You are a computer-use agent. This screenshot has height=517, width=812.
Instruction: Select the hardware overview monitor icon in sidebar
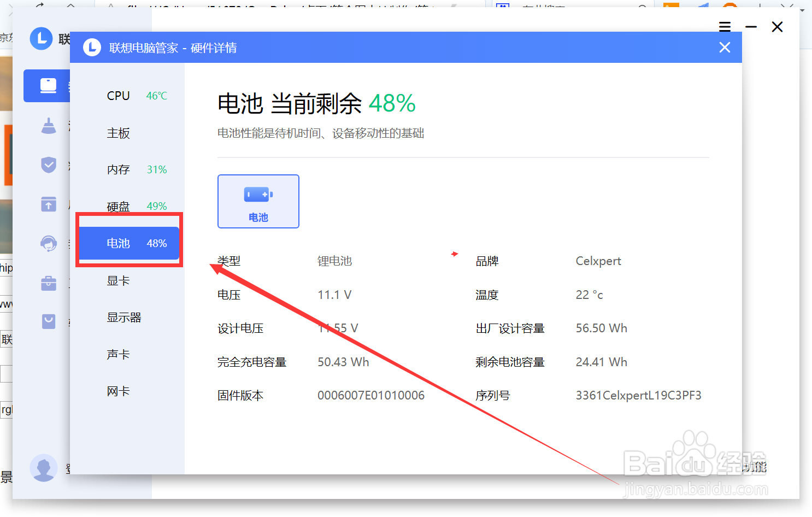point(48,86)
